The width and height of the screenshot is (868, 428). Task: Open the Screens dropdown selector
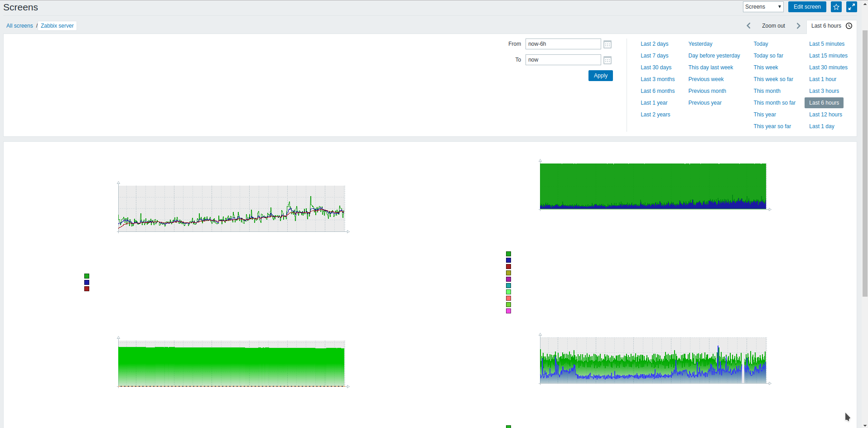point(763,7)
